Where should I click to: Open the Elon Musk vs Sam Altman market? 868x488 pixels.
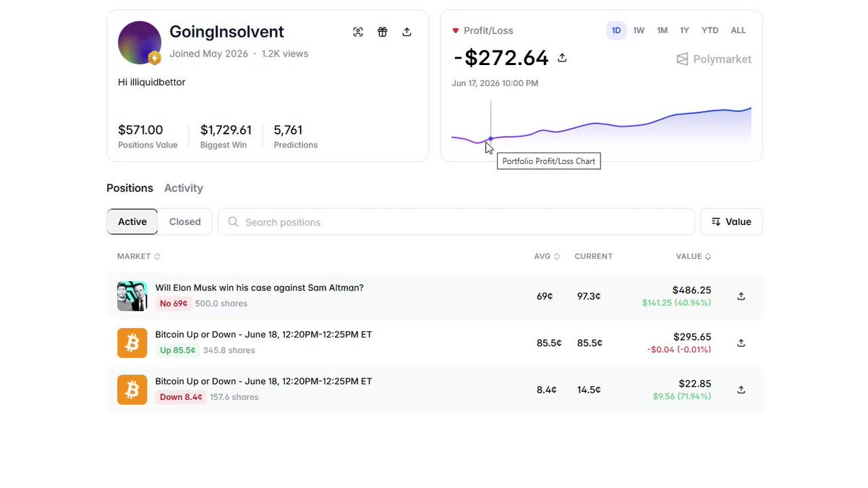click(260, 288)
